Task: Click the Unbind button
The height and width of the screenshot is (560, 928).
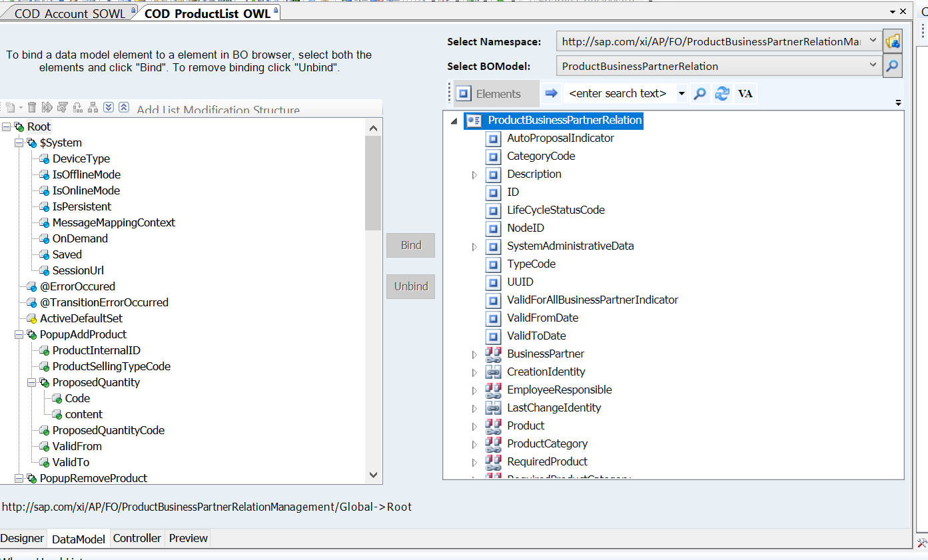Action: click(x=411, y=286)
